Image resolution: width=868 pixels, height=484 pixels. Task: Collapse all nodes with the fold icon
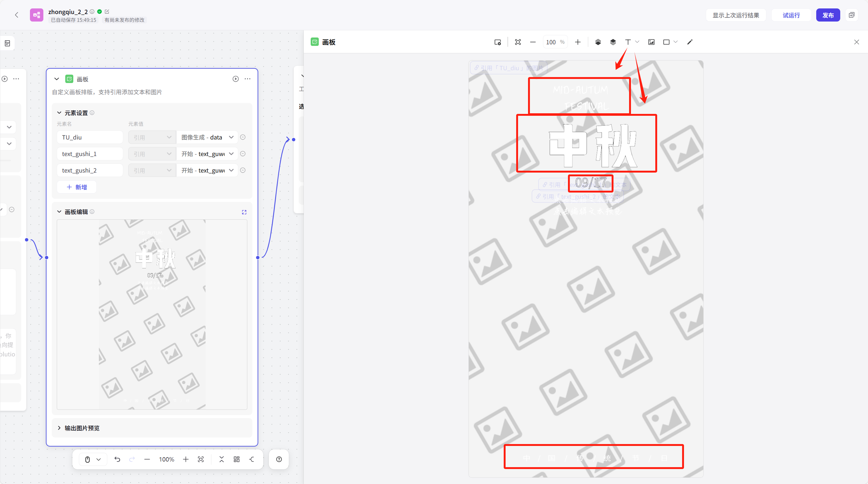(222, 459)
